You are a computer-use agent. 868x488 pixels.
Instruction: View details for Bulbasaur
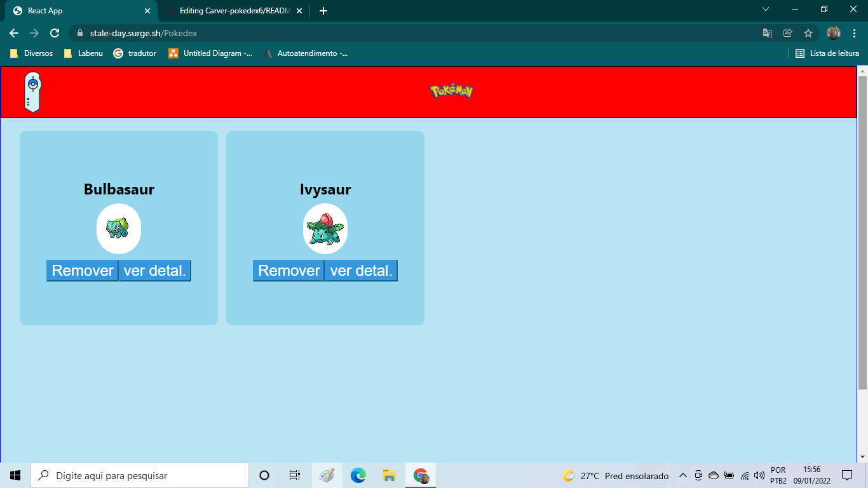pos(155,271)
